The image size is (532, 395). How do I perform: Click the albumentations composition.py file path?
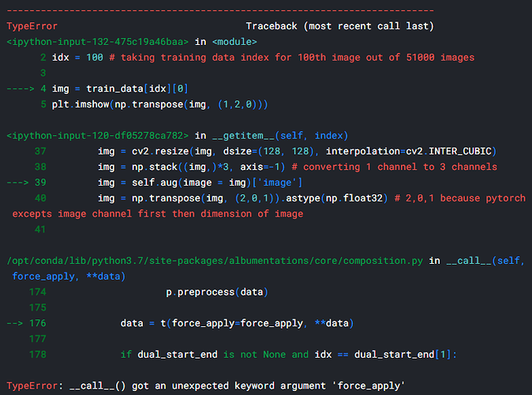pyautogui.click(x=215, y=261)
